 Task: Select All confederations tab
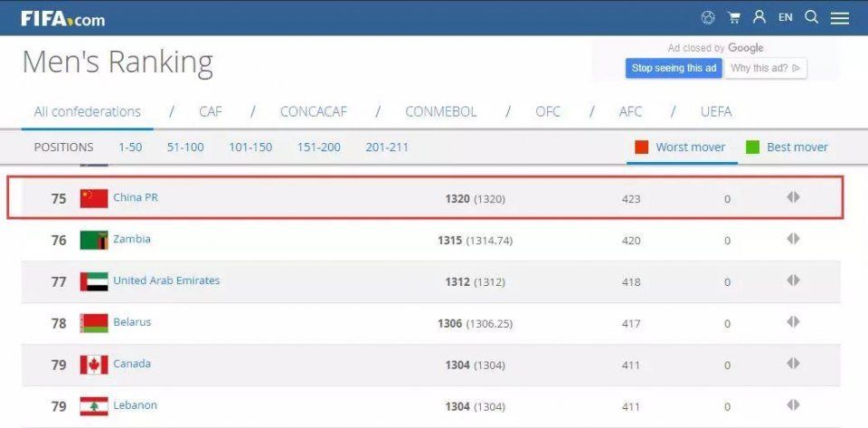pos(88,112)
